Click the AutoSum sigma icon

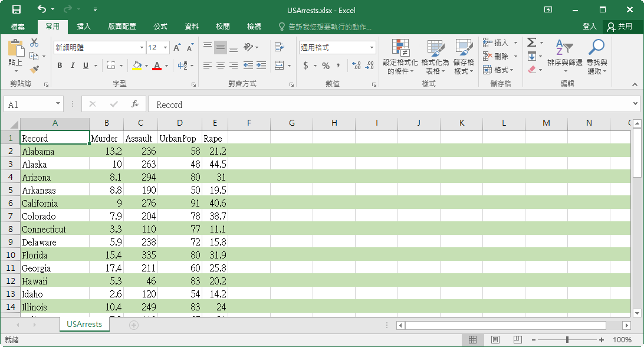531,42
